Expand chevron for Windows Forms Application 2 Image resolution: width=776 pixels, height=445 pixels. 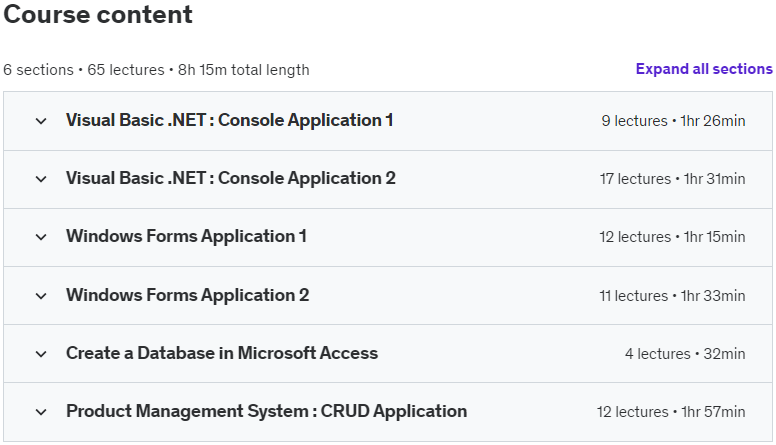pos(41,296)
